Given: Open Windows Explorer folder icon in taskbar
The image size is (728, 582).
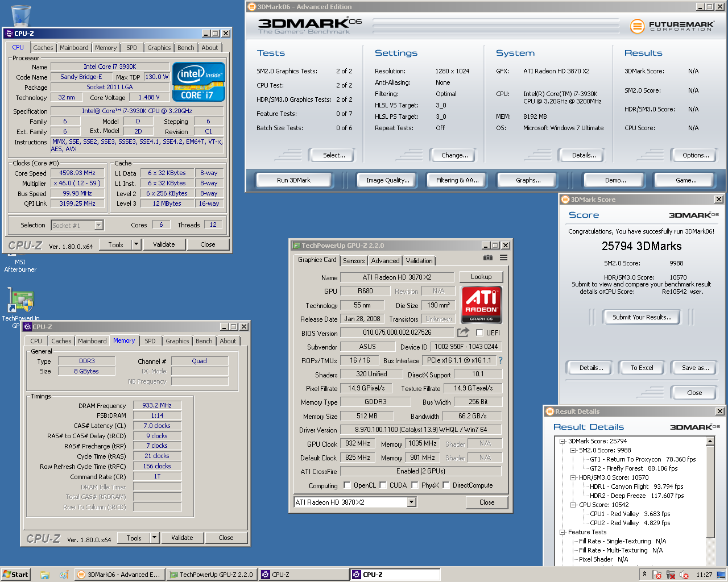Looking at the screenshot, I should [x=45, y=575].
